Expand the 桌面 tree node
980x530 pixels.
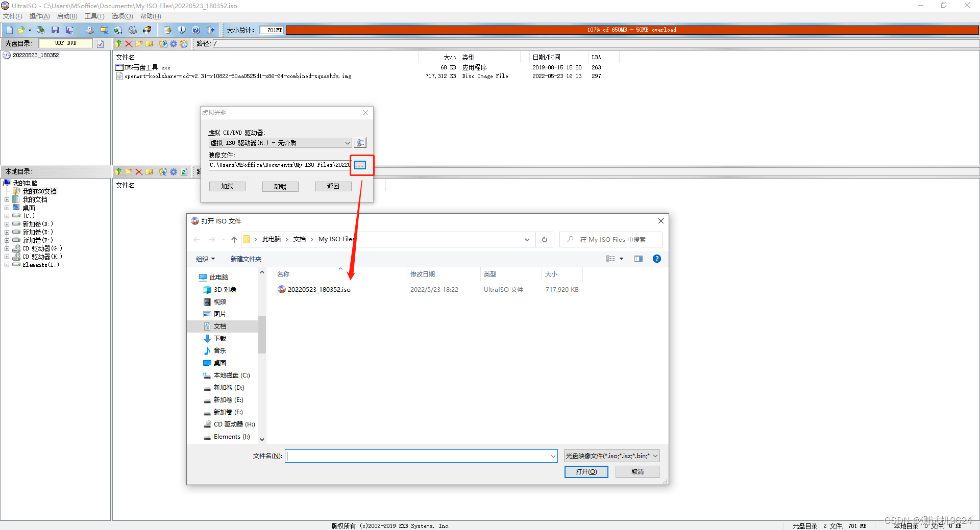pyautogui.click(x=7, y=208)
